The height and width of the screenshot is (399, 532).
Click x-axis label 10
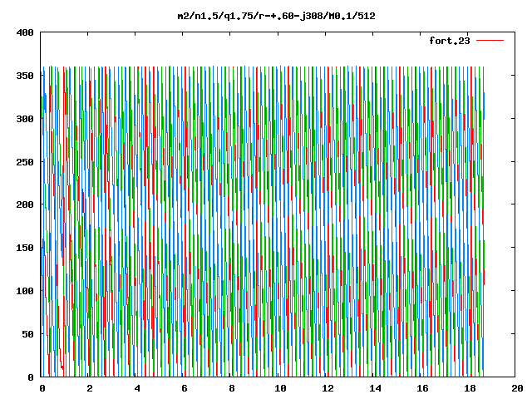point(280,388)
